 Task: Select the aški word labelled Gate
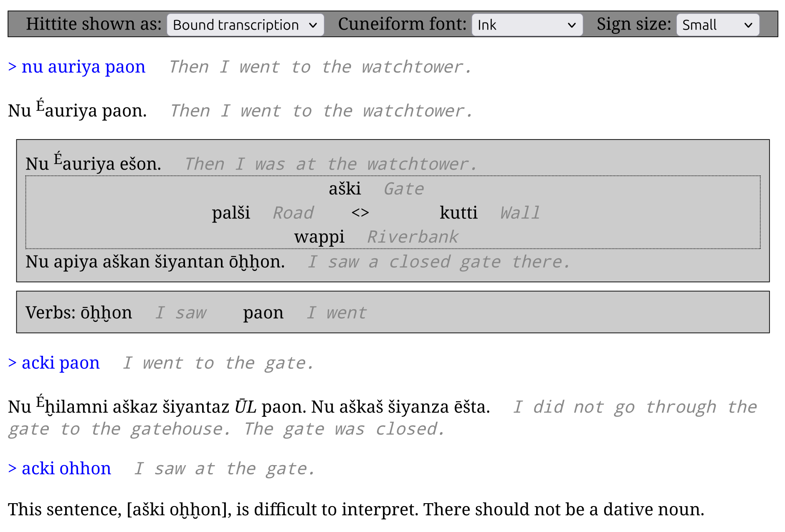point(344,189)
